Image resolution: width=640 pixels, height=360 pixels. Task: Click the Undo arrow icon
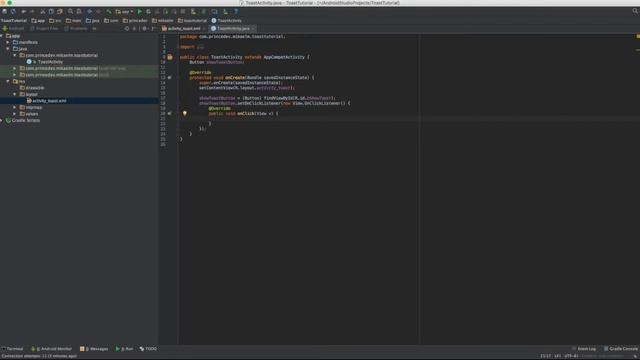[24, 11]
